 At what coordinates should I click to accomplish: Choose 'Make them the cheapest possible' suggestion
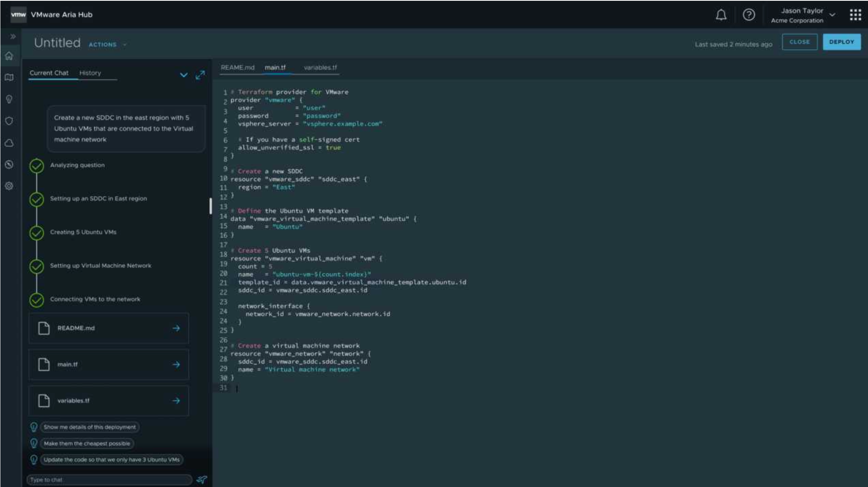[87, 443]
